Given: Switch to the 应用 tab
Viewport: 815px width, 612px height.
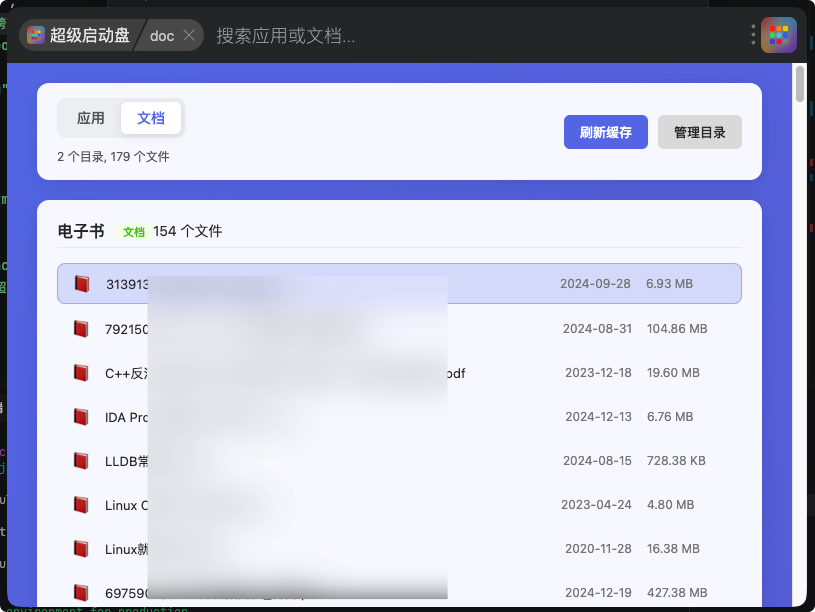Looking at the screenshot, I should click(x=91, y=118).
